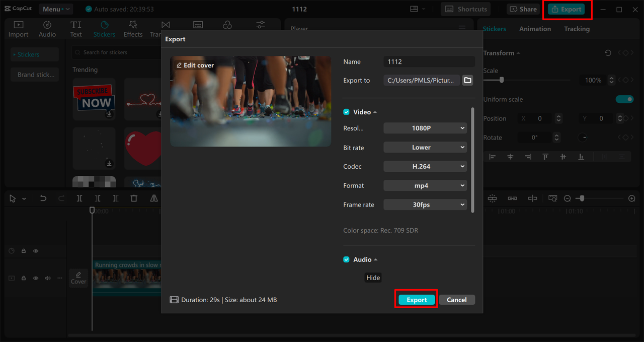The width and height of the screenshot is (644, 342).
Task: Click the align bottom icon
Action: [x=581, y=157]
